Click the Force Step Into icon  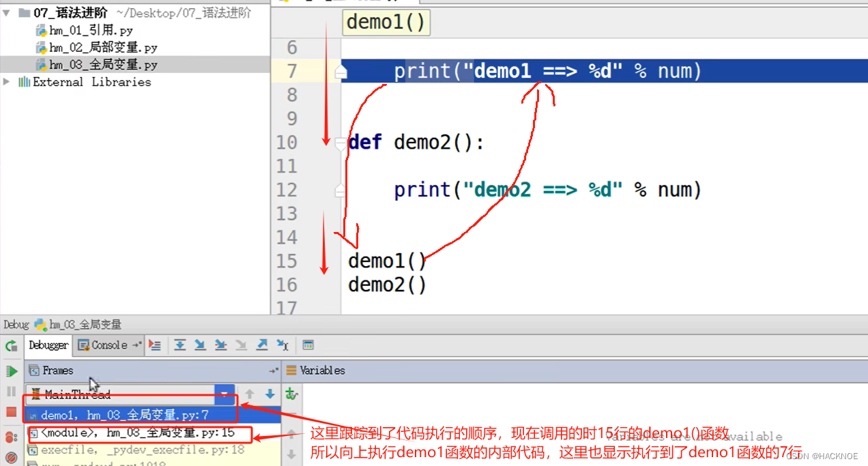pyautogui.click(x=241, y=345)
